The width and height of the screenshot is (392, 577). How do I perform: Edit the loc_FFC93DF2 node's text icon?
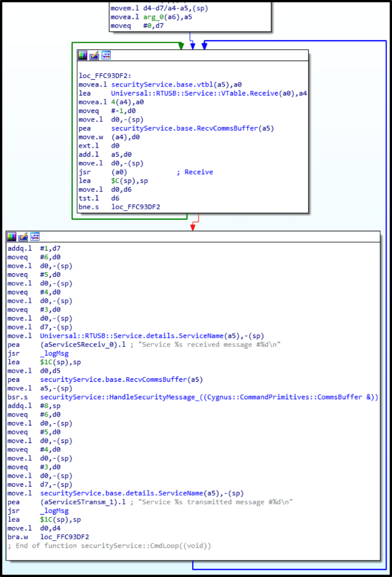95,55
